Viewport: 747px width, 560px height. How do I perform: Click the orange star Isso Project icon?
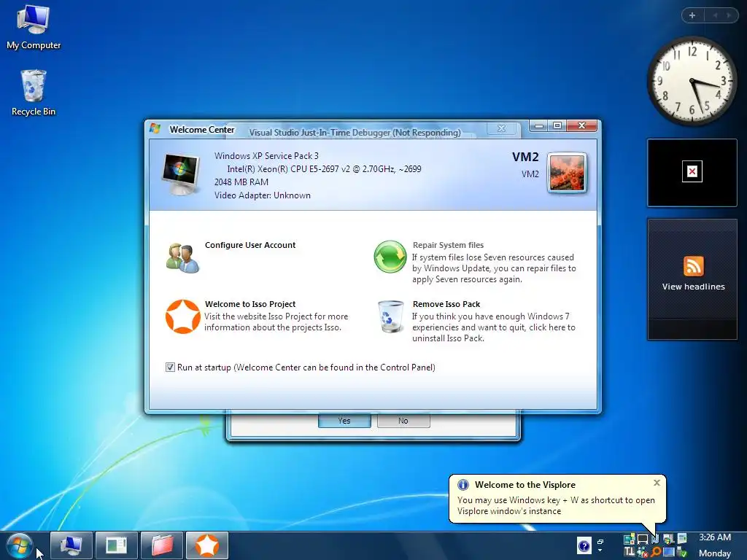point(182,316)
